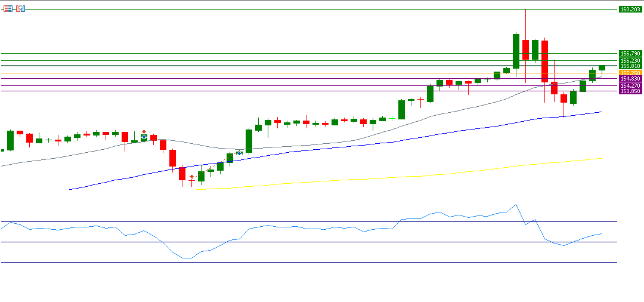This screenshot has height=302, width=644.
Task: Select the leftmost red sell arrow marker
Action: click(144, 131)
